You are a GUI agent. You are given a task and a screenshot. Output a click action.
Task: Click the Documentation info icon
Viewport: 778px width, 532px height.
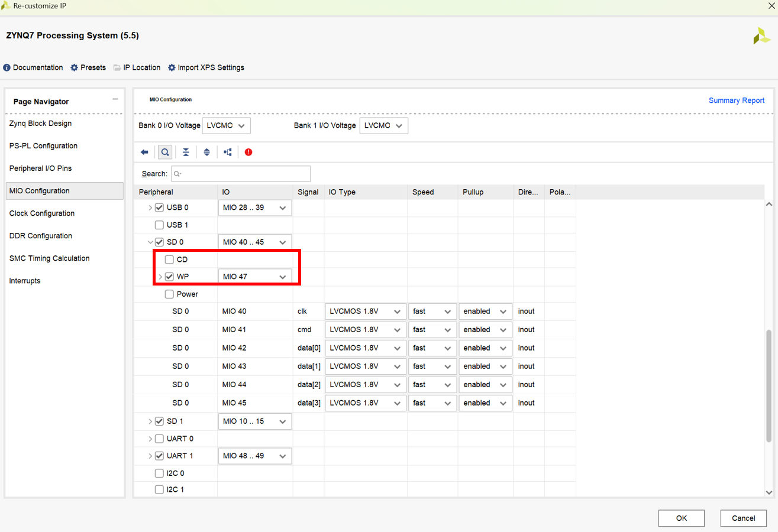coord(7,67)
